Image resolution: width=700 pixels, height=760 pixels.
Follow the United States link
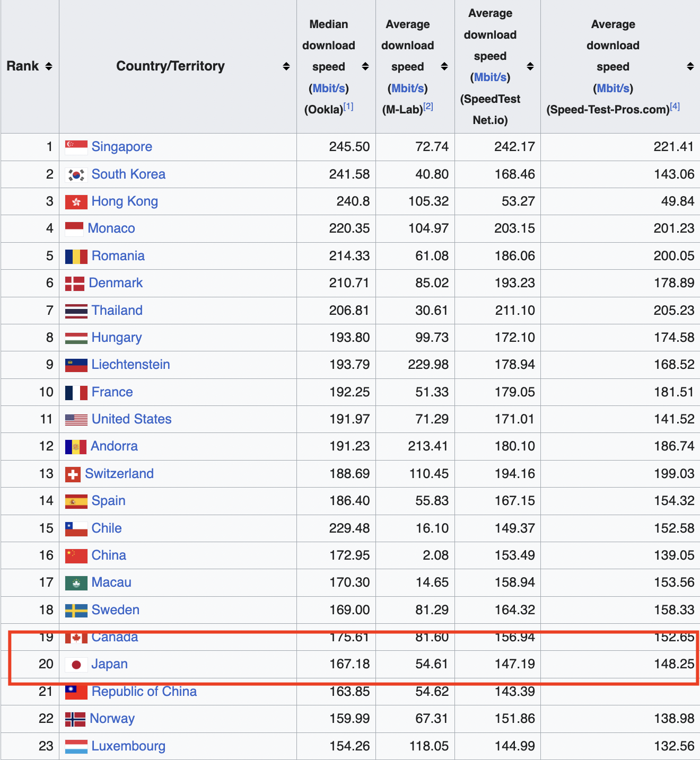[132, 419]
